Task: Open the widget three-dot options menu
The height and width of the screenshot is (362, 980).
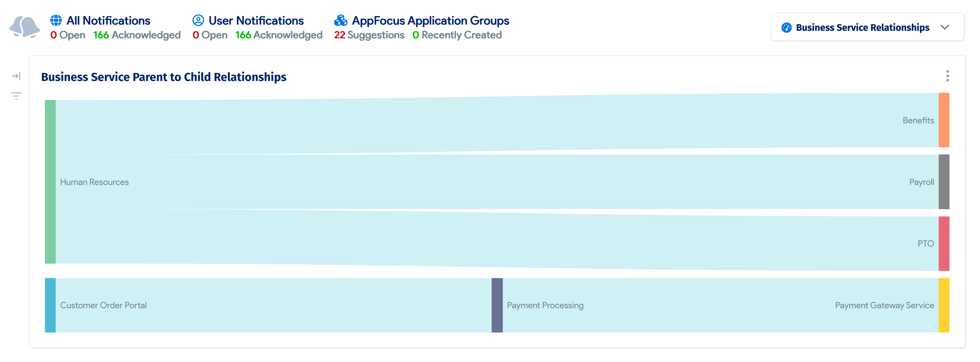Action: [x=947, y=76]
